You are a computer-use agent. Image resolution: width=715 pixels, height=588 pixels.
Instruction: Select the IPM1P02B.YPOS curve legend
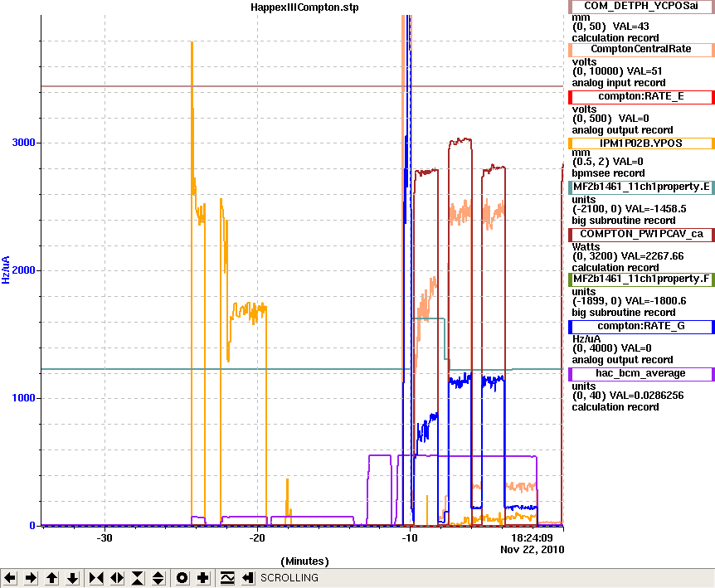(x=641, y=143)
